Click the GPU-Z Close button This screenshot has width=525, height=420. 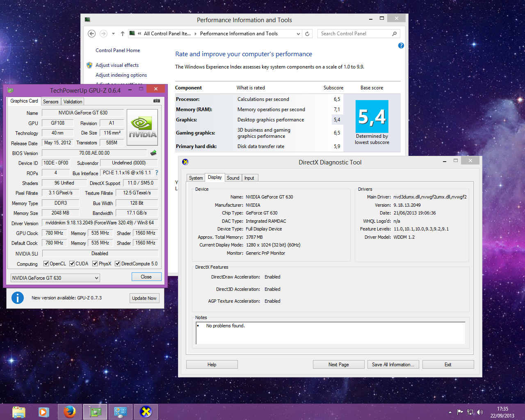[x=146, y=277]
